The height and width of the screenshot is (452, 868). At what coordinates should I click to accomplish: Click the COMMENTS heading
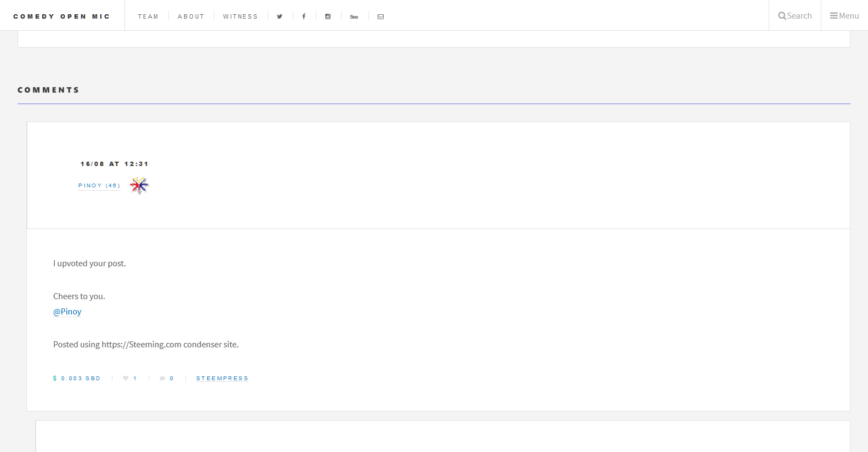[x=49, y=90]
